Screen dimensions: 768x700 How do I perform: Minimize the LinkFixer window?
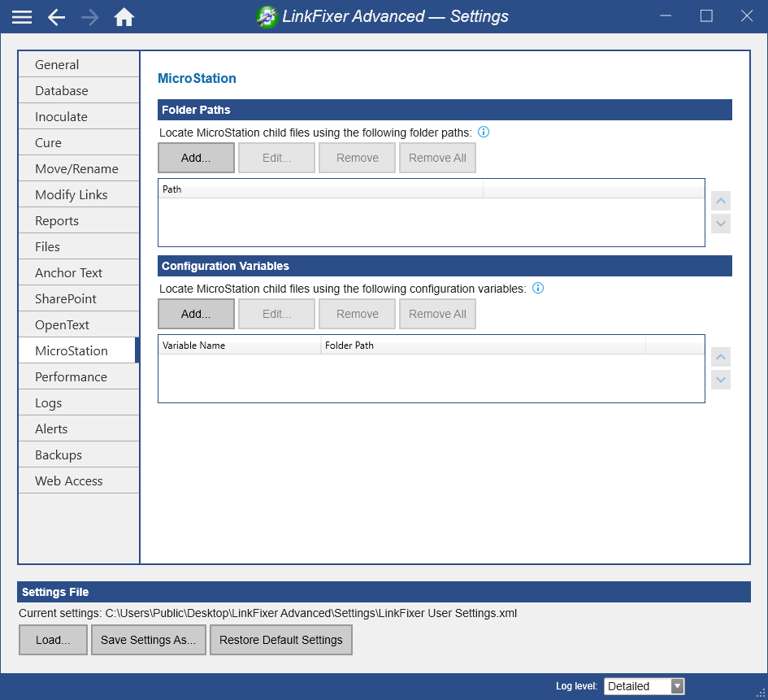(x=665, y=16)
